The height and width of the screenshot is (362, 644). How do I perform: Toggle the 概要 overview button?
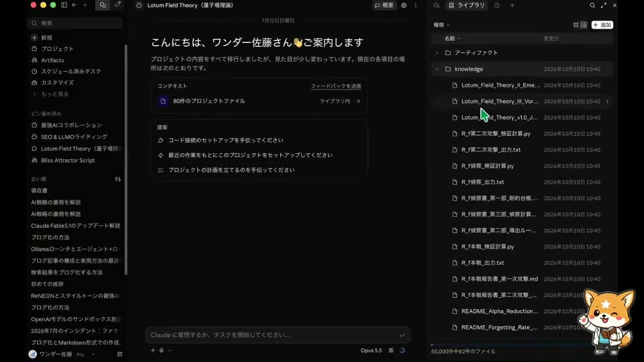(384, 5)
